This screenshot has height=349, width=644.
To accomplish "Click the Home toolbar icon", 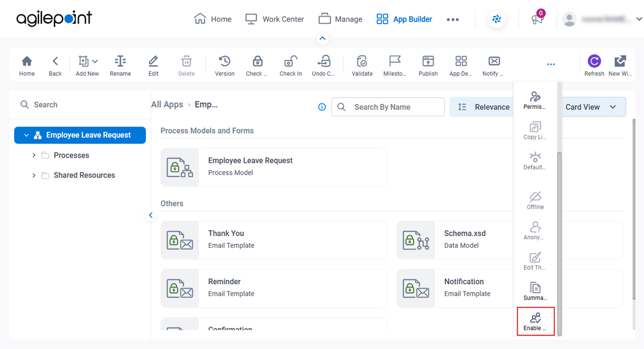I will 27,66.
